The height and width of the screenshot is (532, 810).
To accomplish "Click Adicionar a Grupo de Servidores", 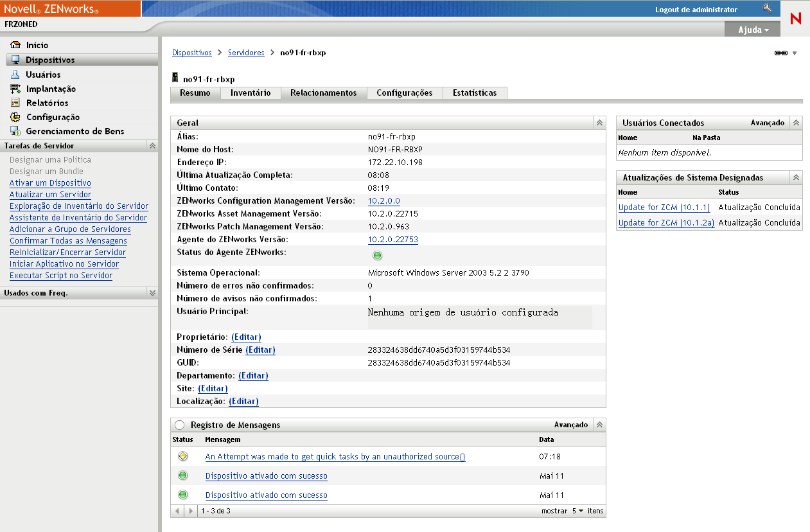I will coord(70,229).
